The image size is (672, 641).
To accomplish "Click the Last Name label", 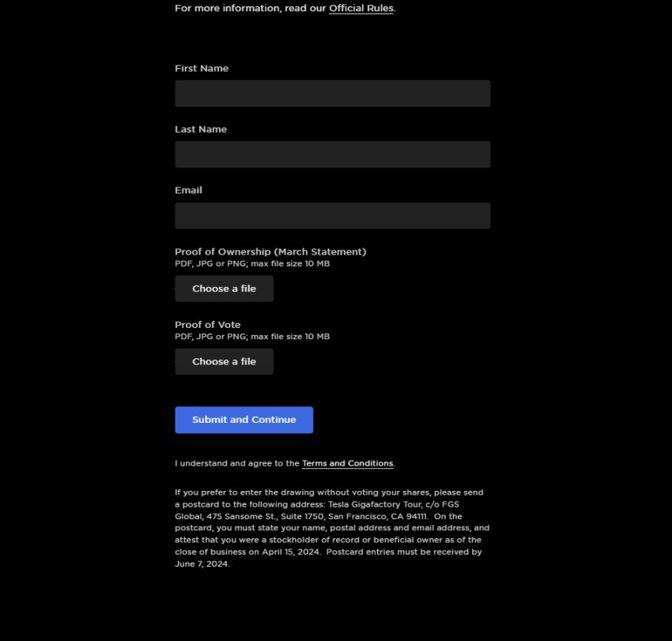I will (201, 130).
